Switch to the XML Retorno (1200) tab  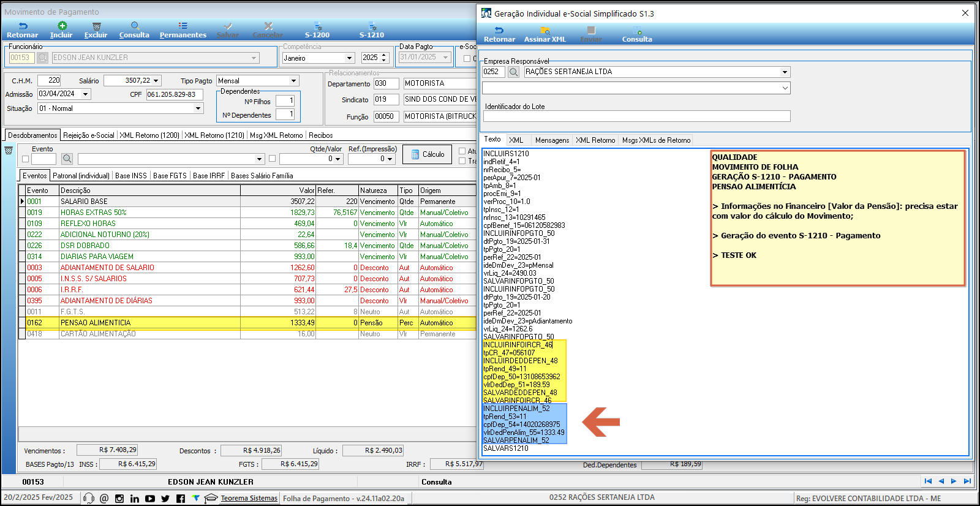(149, 135)
